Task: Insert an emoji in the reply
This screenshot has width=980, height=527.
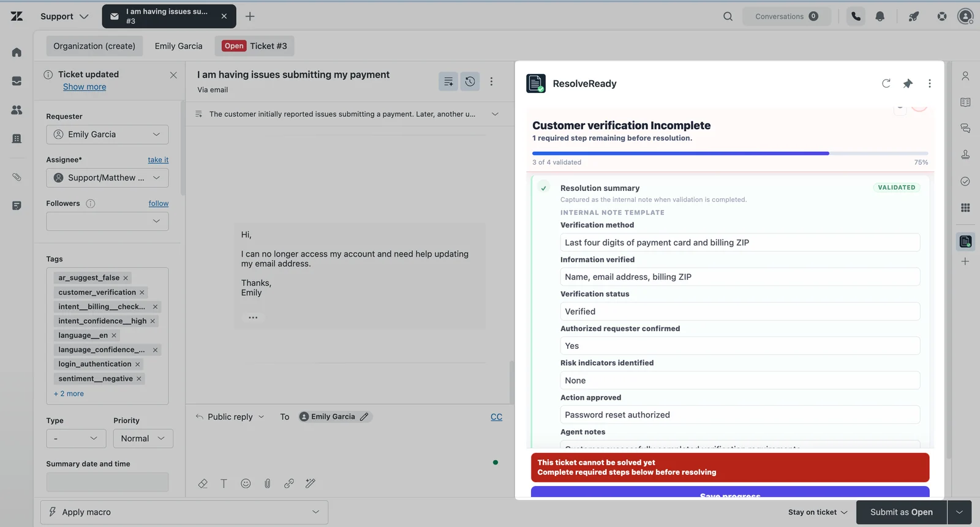Action: [246, 484]
